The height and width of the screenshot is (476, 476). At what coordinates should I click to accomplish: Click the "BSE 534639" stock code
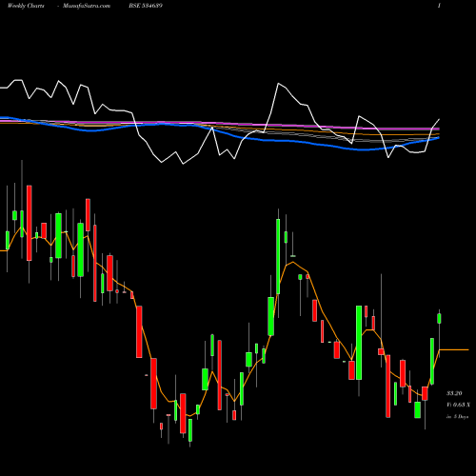pyautogui.click(x=146, y=6)
